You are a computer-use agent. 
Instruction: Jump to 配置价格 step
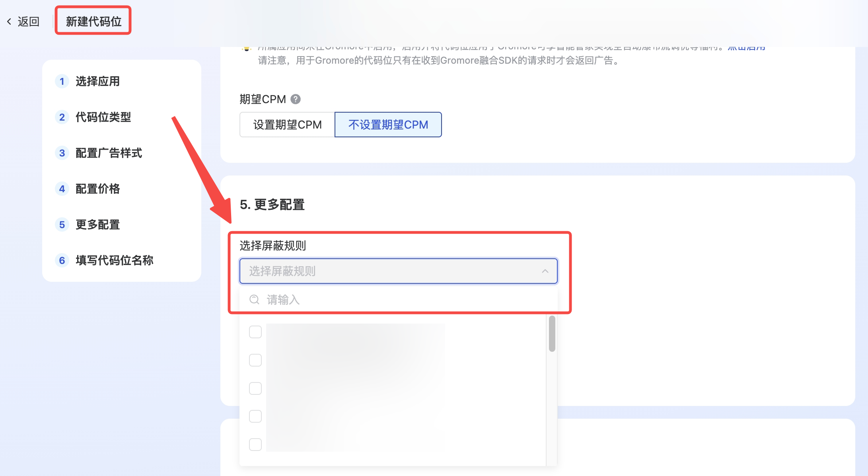(97, 189)
